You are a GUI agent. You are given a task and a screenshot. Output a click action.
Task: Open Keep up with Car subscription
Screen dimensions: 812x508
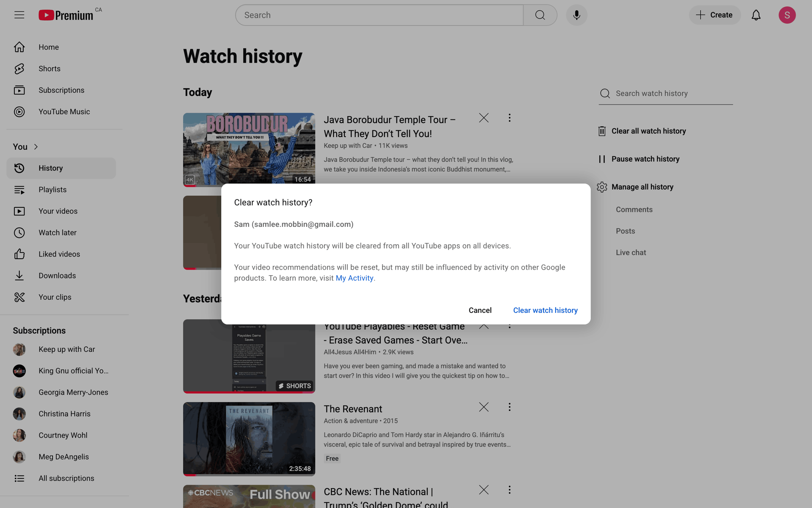tap(61, 349)
